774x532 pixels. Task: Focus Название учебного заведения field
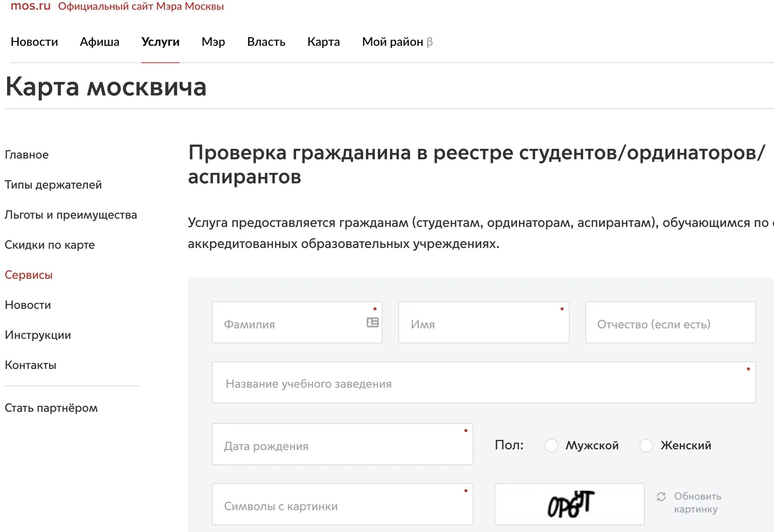coord(484,382)
